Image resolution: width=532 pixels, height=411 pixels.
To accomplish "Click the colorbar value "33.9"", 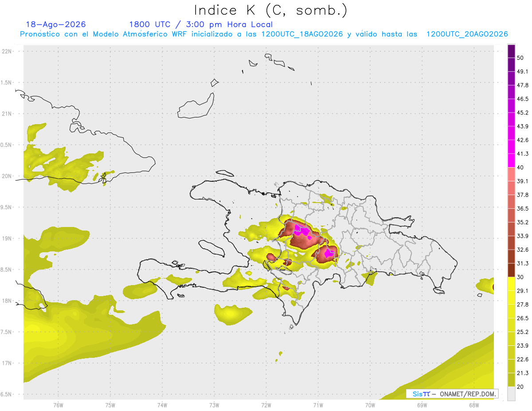I will (x=523, y=236).
